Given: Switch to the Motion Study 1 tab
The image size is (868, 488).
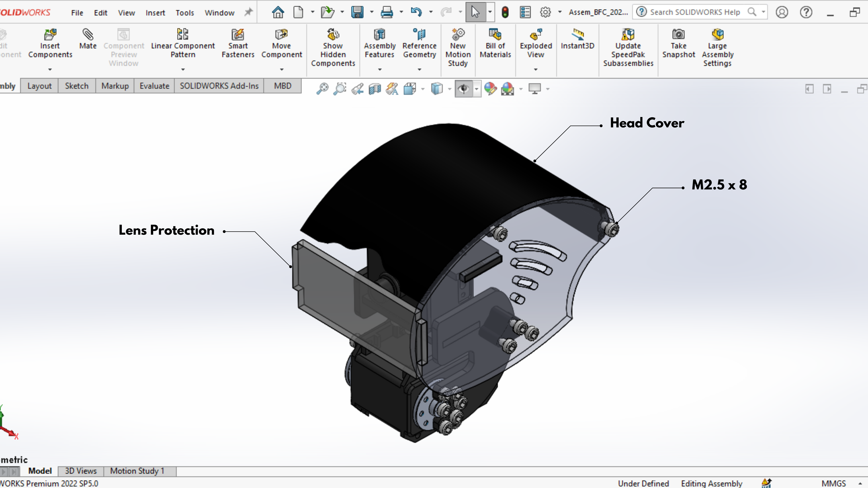Looking at the screenshot, I should point(137,471).
